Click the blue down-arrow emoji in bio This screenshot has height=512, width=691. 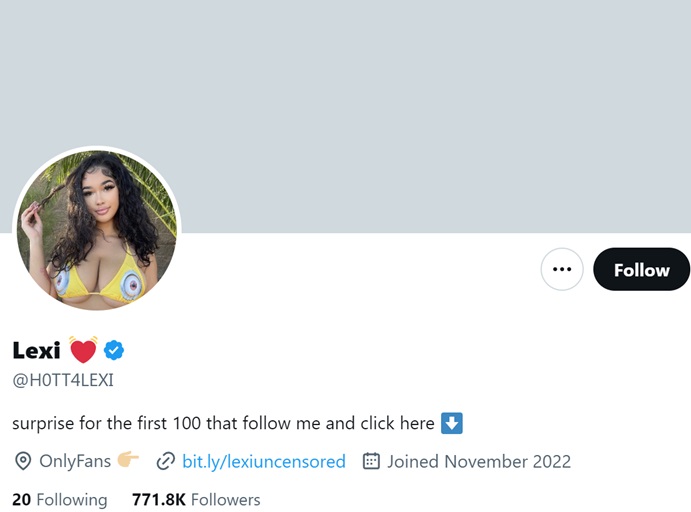click(x=451, y=423)
